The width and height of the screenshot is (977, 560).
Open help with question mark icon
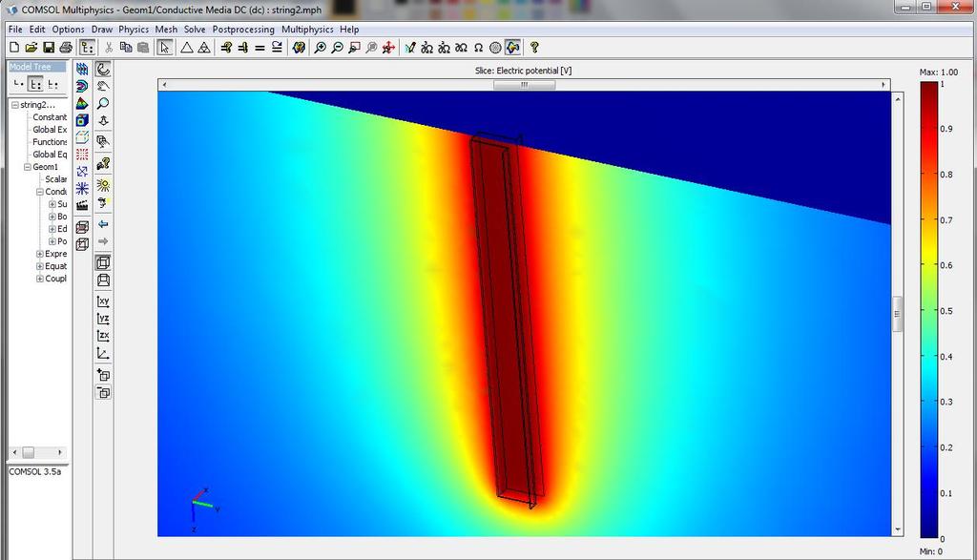coord(534,48)
